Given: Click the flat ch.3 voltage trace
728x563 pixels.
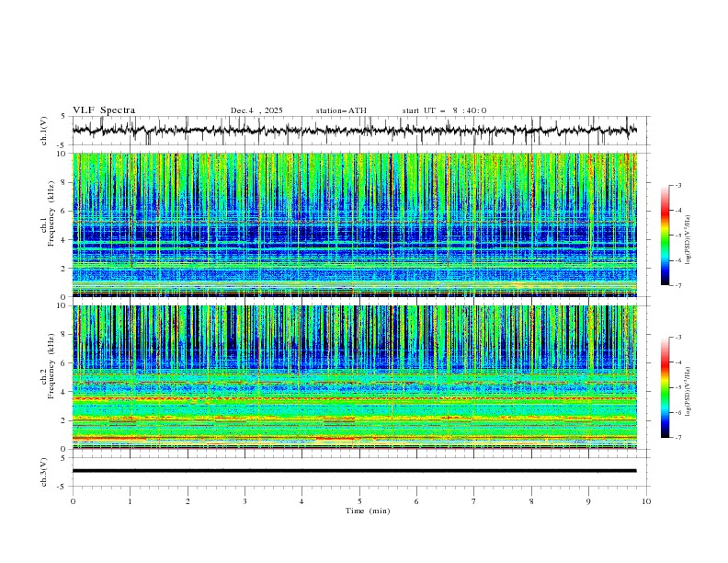Looking at the screenshot, I should click(x=354, y=471).
